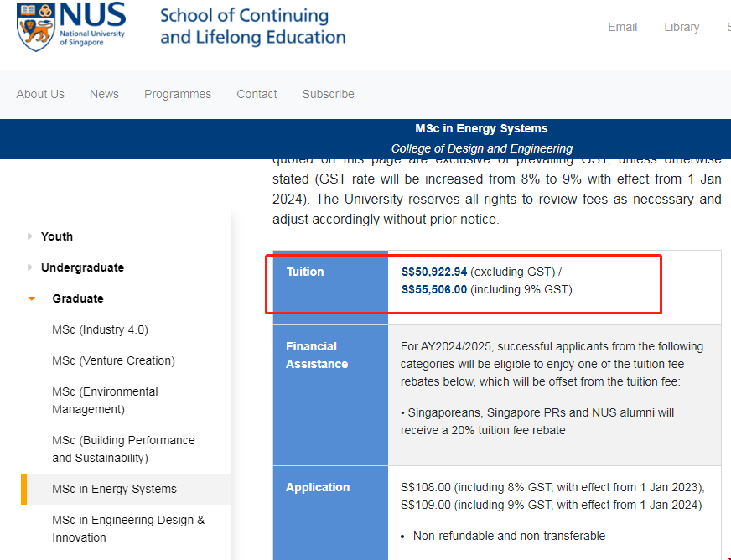Open the Library link in header
This screenshot has height=560, width=731.
(681, 27)
